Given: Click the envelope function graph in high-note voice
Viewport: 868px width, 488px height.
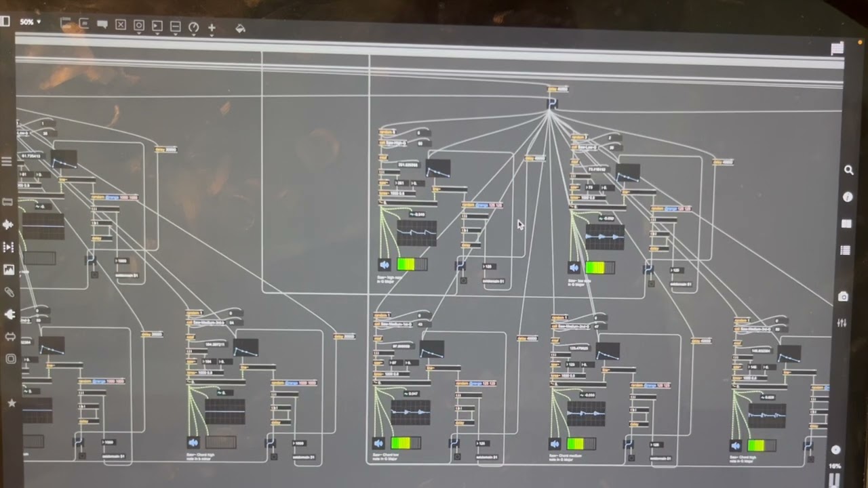Looking at the screenshot, I should click(438, 168).
